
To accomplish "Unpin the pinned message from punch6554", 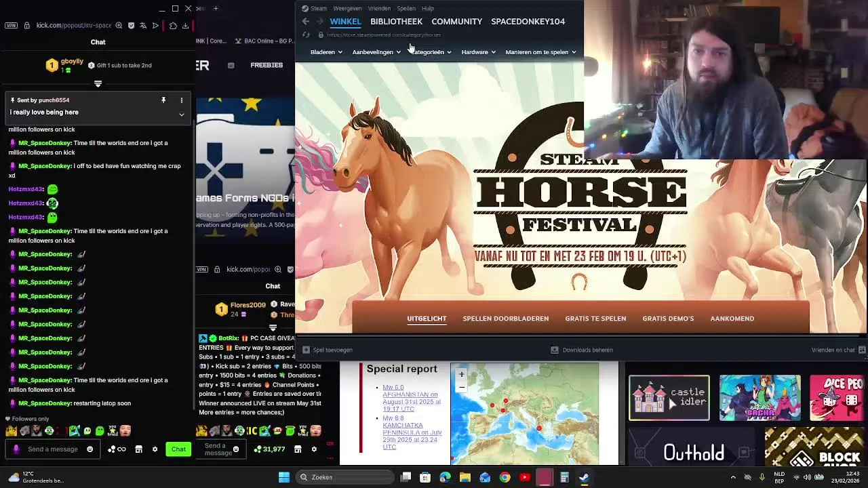I will pos(163,100).
